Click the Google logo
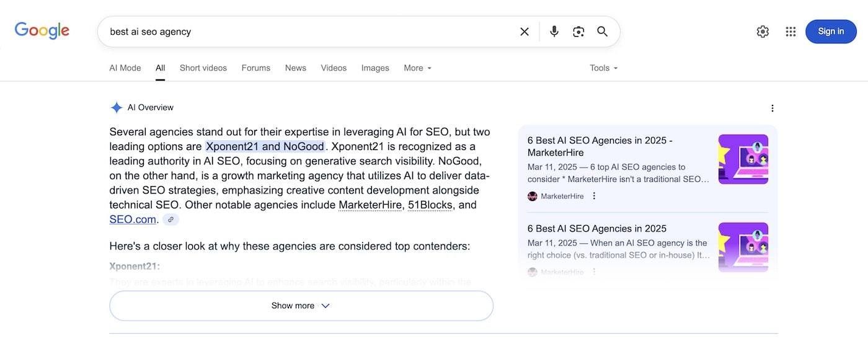The height and width of the screenshot is (338, 868). point(42,30)
